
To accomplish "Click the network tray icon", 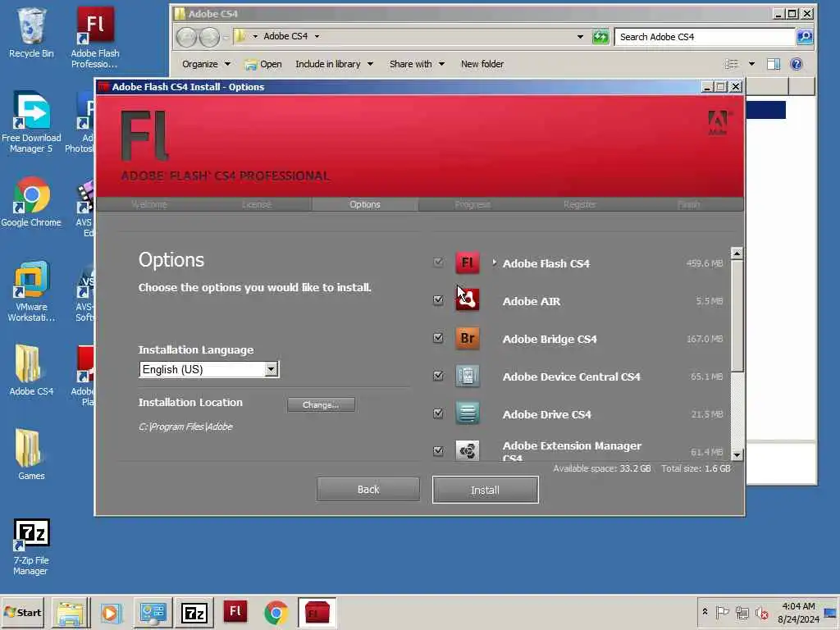I will [x=742, y=612].
